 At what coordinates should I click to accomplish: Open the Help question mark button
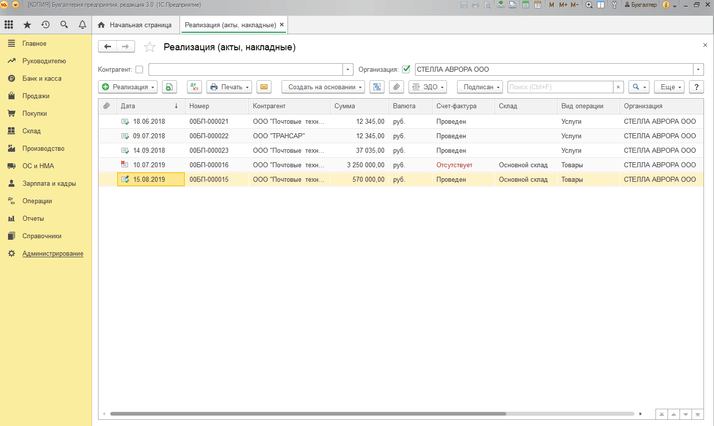point(697,87)
